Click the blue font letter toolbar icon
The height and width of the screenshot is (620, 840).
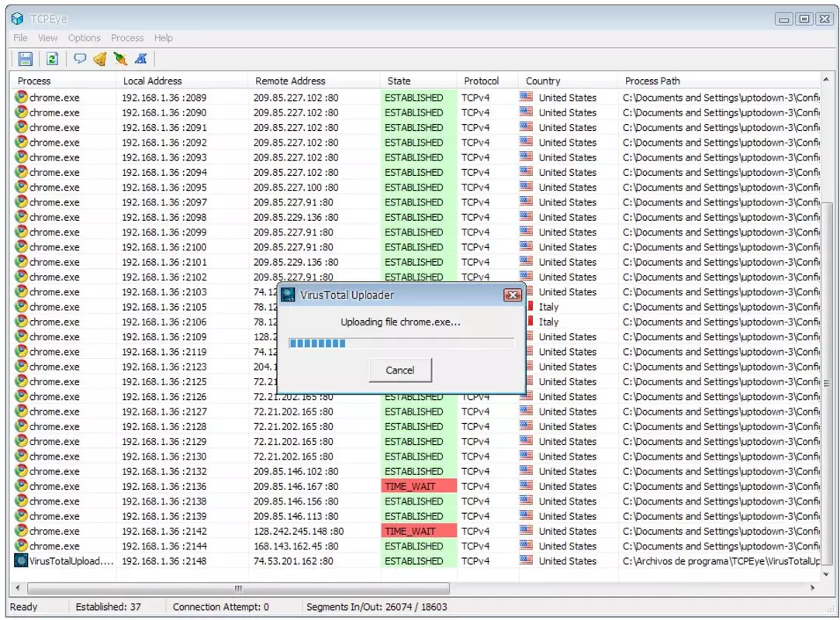[141, 59]
